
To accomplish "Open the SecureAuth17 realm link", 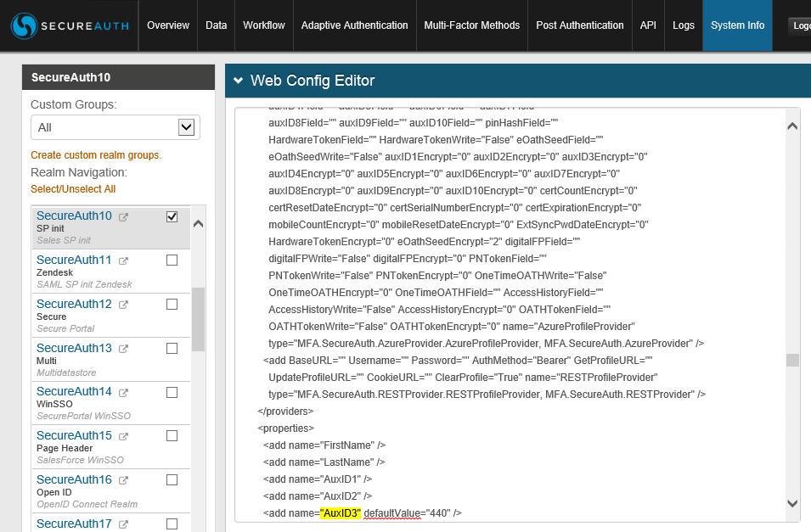I will click(74, 524).
